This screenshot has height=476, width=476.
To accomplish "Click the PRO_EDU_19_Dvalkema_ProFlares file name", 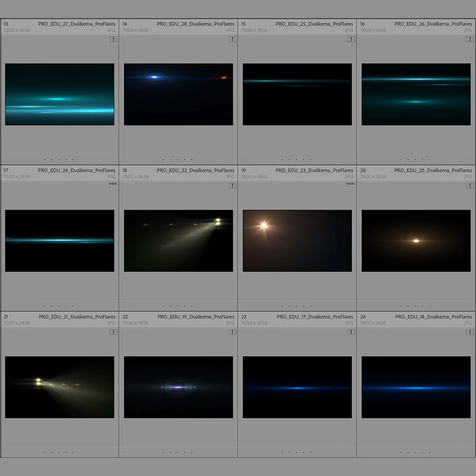I will coord(196,317).
